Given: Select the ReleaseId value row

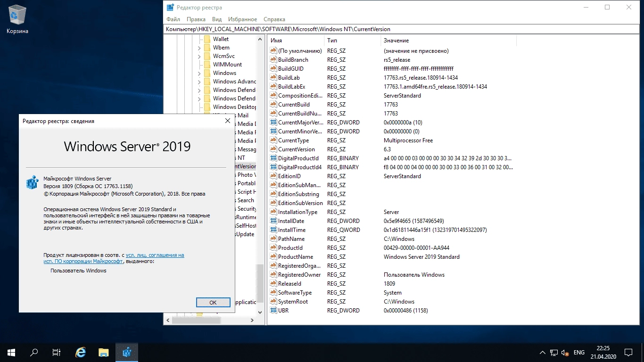Looking at the screenshot, I should [x=391, y=284].
